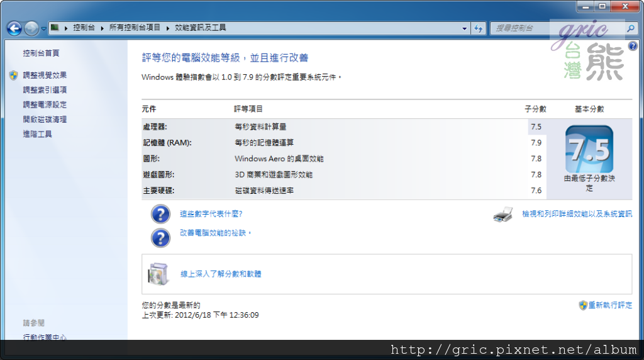This screenshot has height=360, width=644.
Task: Click the 元件 column header
Action: point(149,109)
